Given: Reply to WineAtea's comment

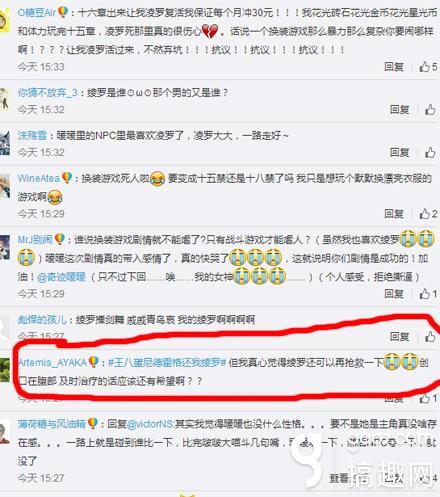Looking at the screenshot, I should pyautogui.click(x=394, y=214).
